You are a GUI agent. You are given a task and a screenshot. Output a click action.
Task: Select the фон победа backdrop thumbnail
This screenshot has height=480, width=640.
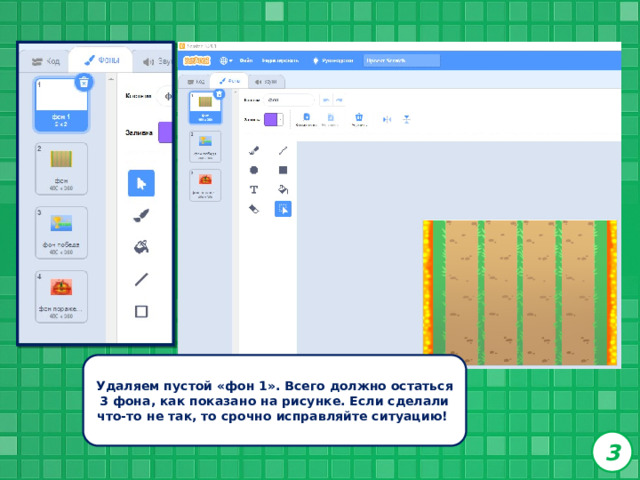pyautogui.click(x=61, y=232)
